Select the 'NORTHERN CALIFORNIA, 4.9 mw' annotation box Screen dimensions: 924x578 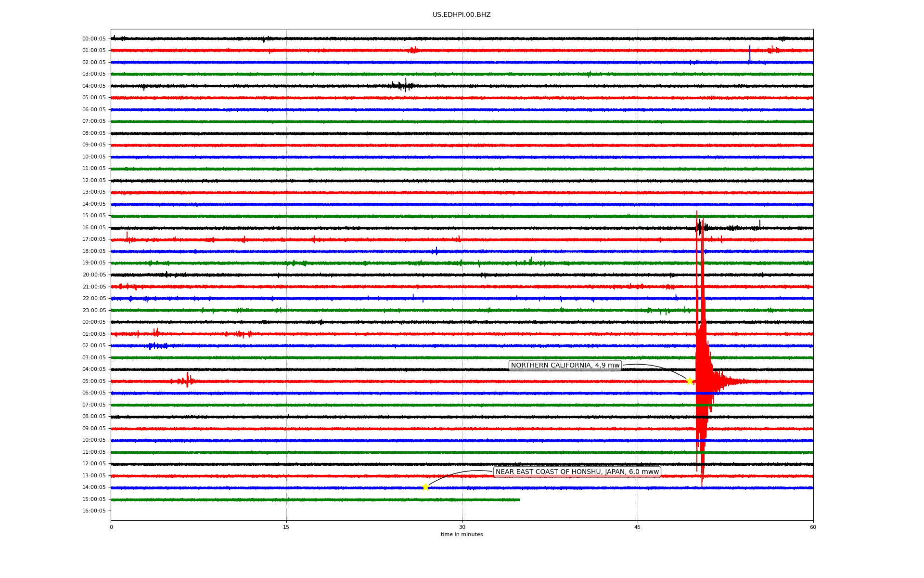(x=565, y=366)
